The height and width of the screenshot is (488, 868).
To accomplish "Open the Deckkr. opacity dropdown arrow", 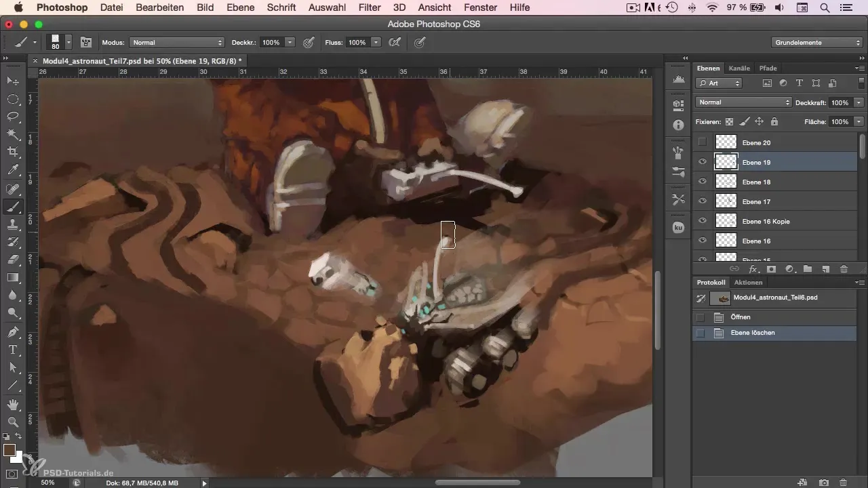I will click(290, 42).
